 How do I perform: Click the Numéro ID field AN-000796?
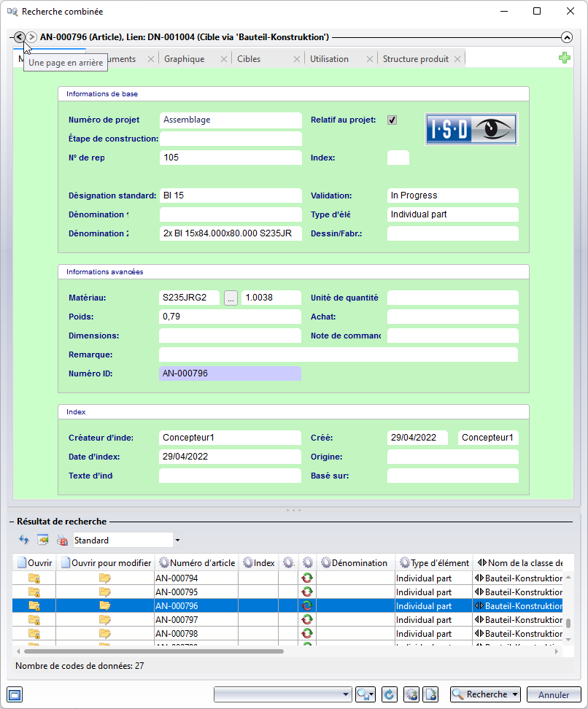pyautogui.click(x=230, y=373)
